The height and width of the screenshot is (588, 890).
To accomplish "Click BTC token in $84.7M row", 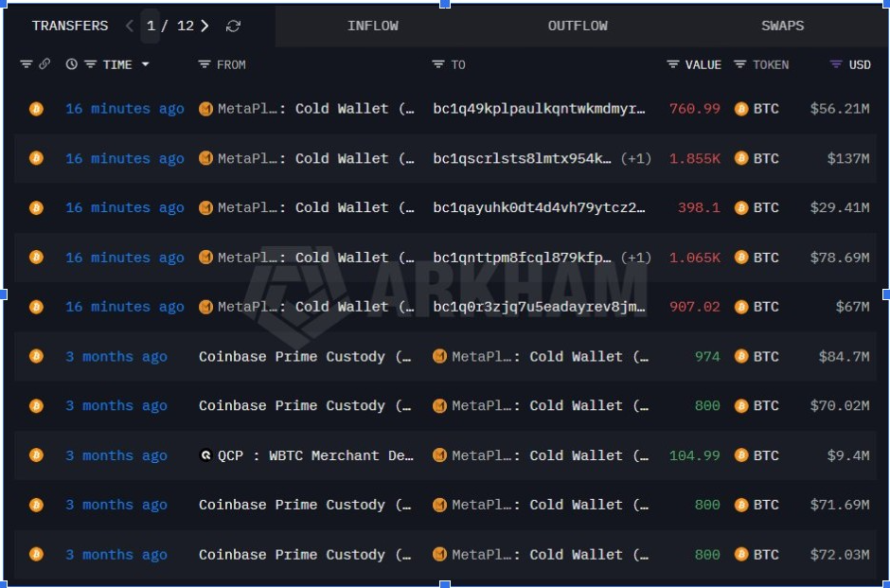I will point(756,356).
